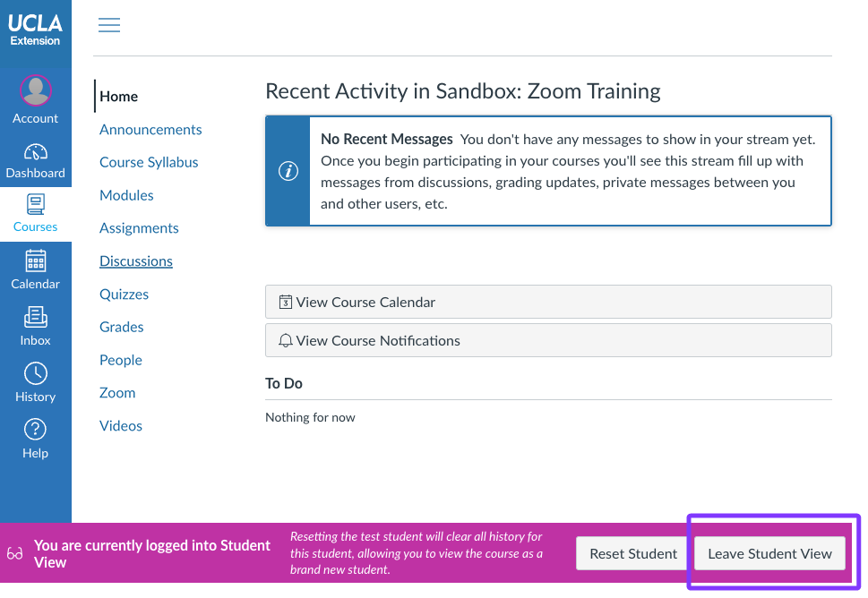Open the Courses tray icon
The height and width of the screenshot is (598, 868).
(36, 205)
